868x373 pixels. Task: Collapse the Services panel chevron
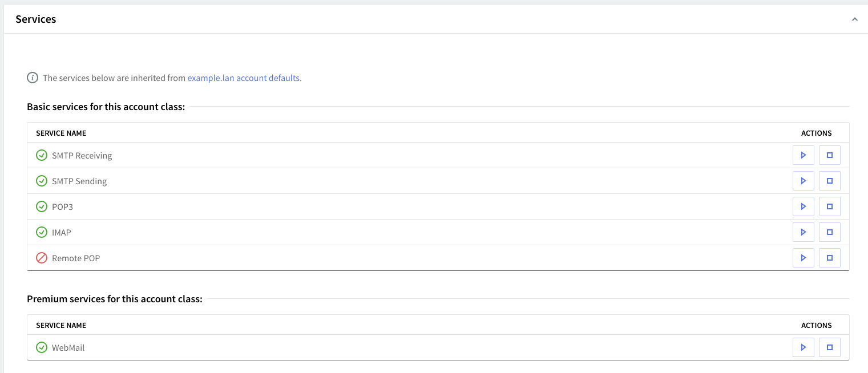pyautogui.click(x=854, y=19)
